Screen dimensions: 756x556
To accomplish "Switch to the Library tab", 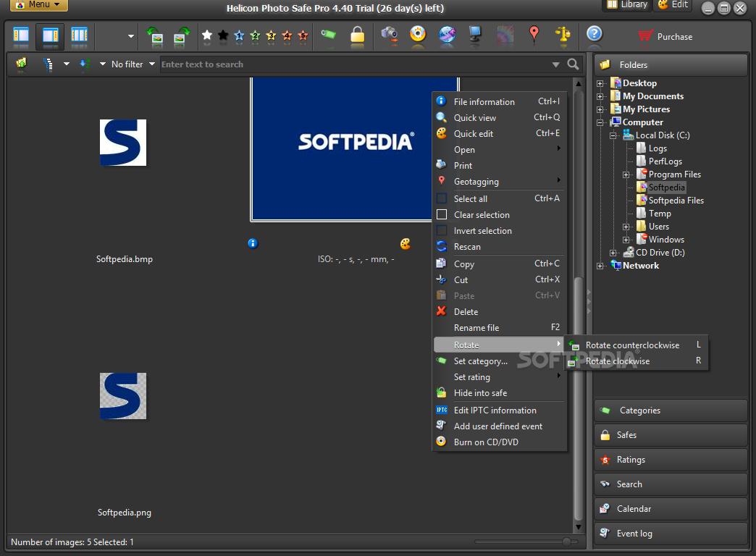I will [627, 5].
